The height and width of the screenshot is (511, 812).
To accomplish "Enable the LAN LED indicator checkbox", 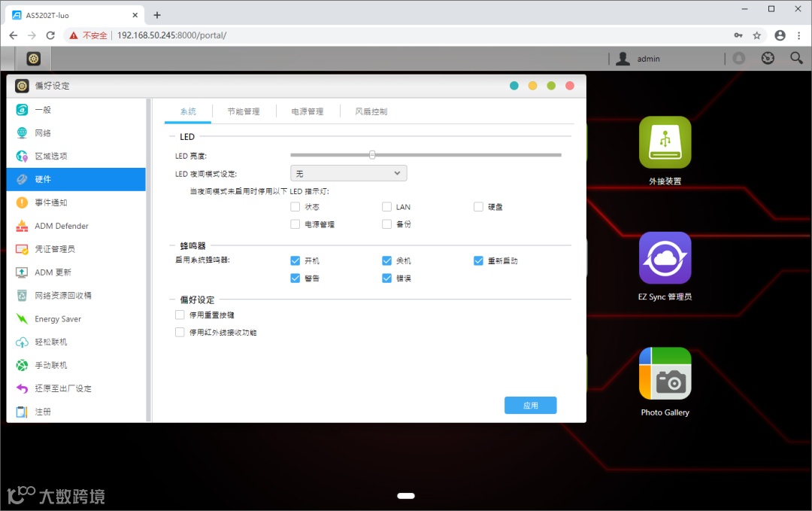I will click(x=386, y=206).
